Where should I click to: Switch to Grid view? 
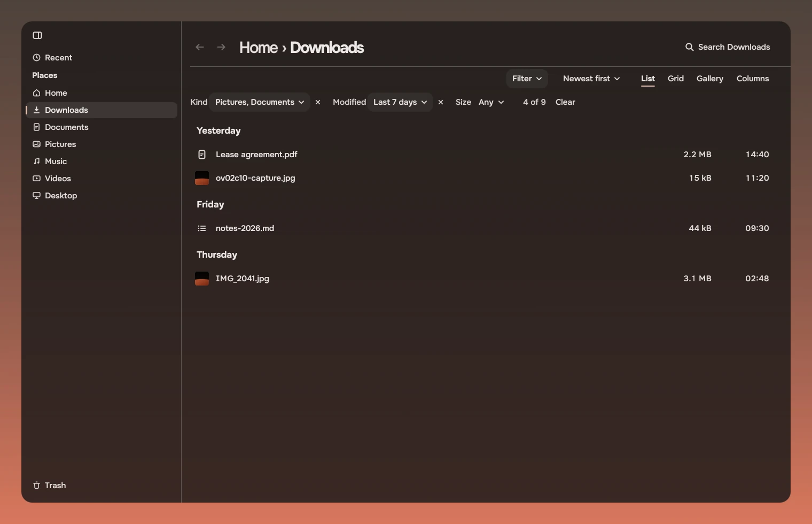click(x=676, y=79)
